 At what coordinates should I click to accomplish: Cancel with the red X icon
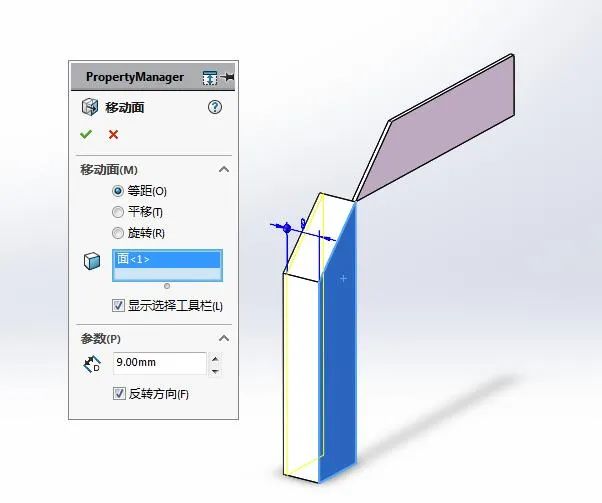click(x=113, y=134)
